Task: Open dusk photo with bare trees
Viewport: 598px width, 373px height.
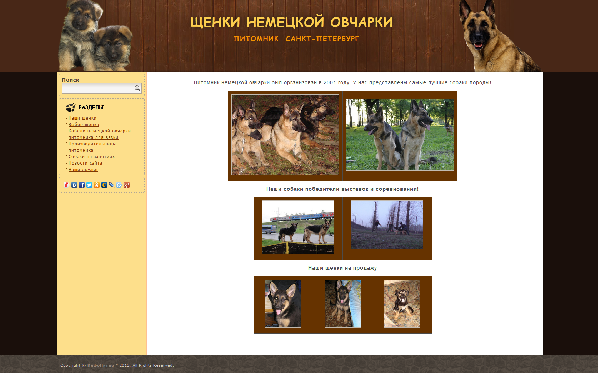Action: (387, 225)
